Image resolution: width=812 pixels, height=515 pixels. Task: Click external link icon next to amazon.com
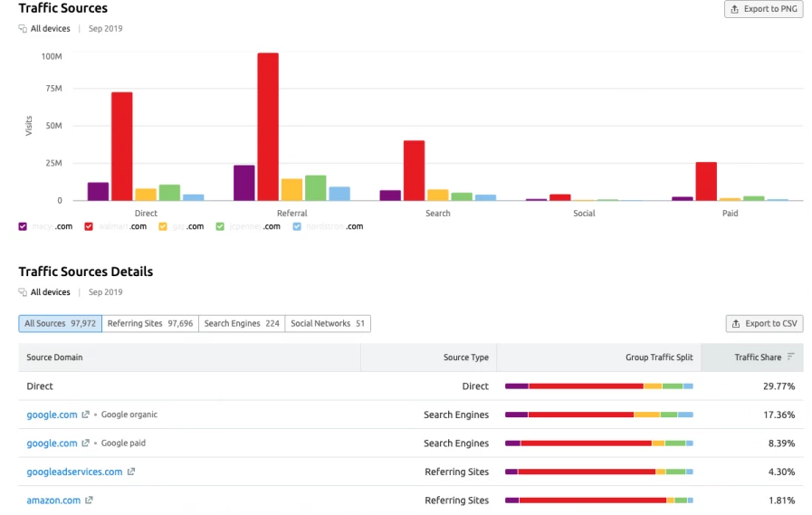(89, 501)
